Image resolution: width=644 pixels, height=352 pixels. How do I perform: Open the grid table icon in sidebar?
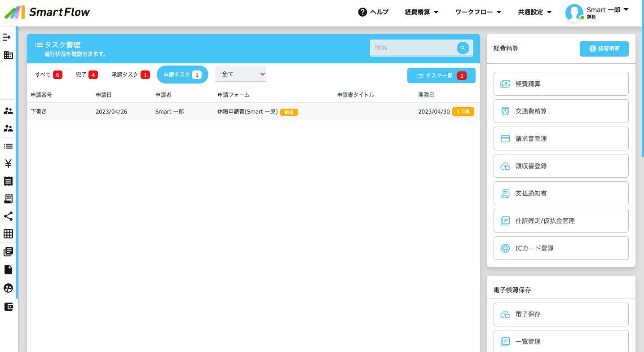[x=8, y=233]
